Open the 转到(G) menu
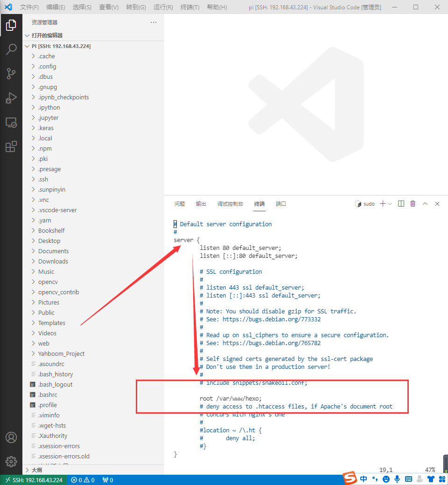The width and height of the screenshot is (448, 485). pyautogui.click(x=136, y=7)
